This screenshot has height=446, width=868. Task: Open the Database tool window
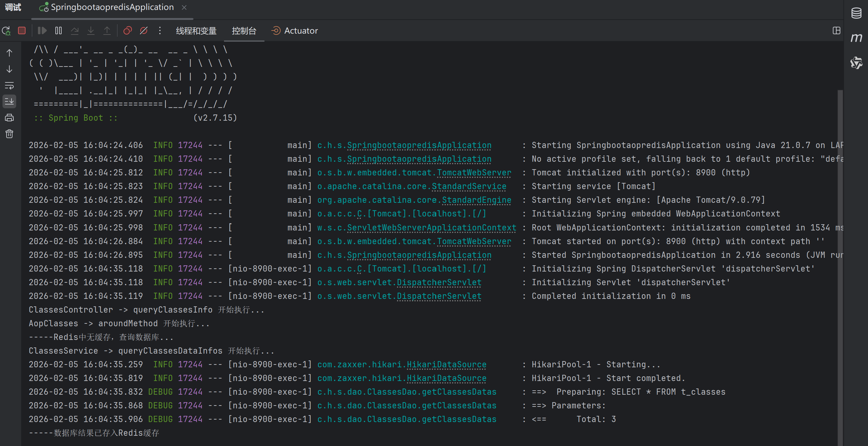point(856,13)
